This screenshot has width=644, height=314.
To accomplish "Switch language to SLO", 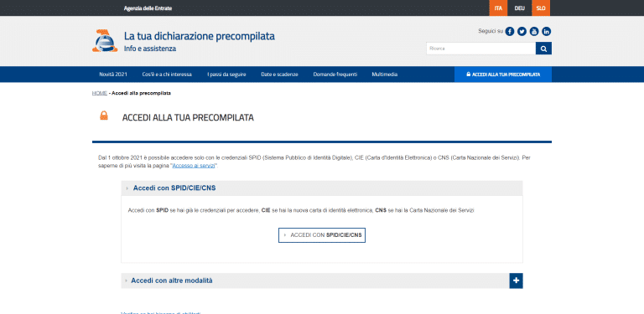I will point(541,8).
